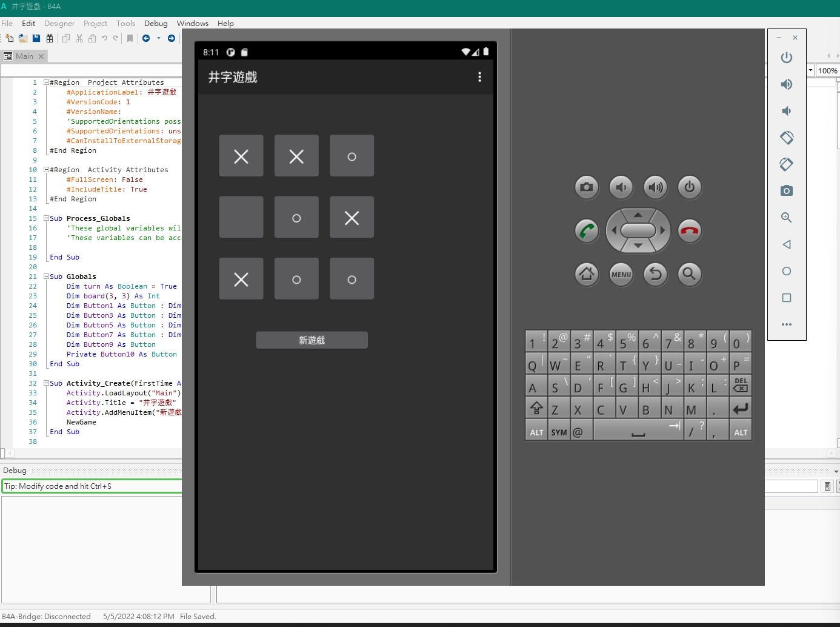Click the hardware volume down button
The width and height of the screenshot is (840, 627).
click(621, 187)
